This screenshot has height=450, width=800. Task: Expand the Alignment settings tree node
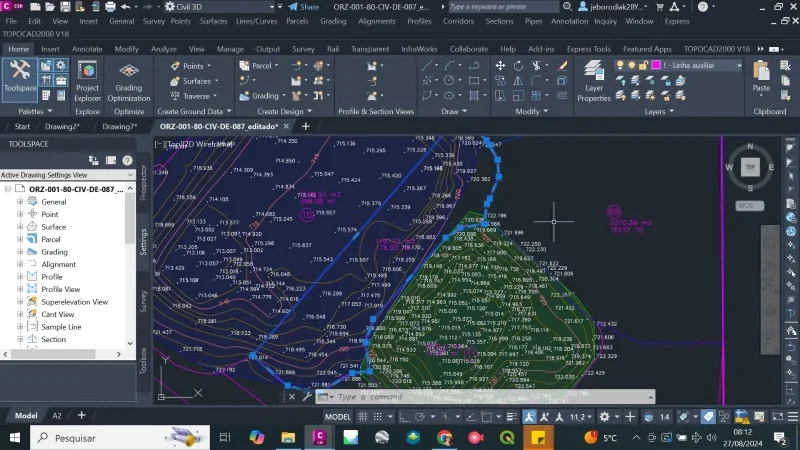[20, 264]
